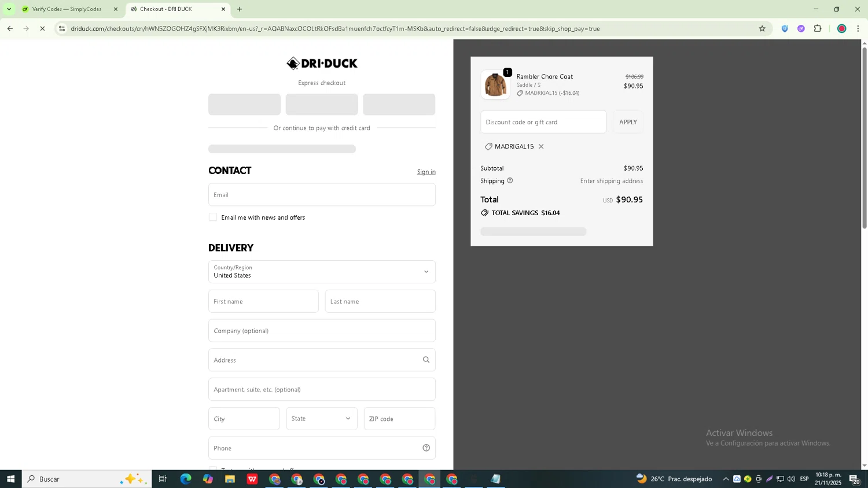The width and height of the screenshot is (868, 488).
Task: Open the notification center icon
Action: coord(854,479)
